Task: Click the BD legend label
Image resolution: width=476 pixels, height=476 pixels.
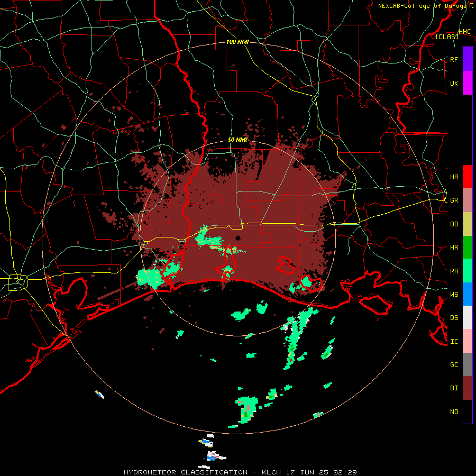Action: click(454, 224)
